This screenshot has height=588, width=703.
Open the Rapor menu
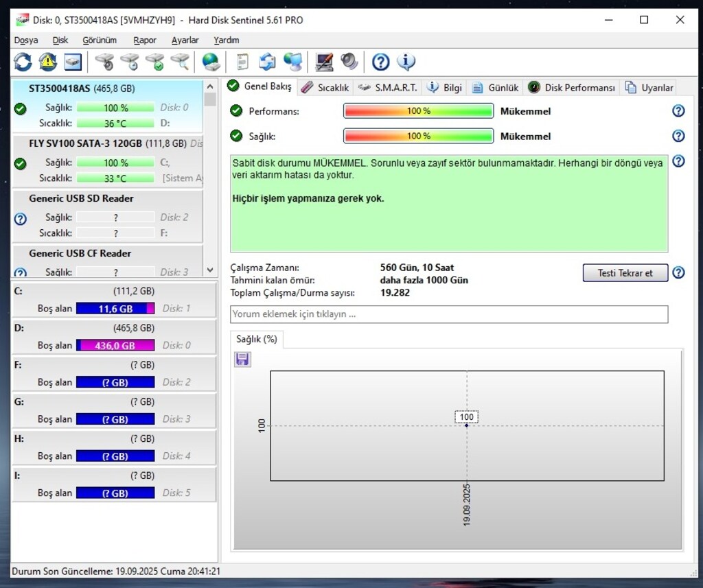(145, 40)
